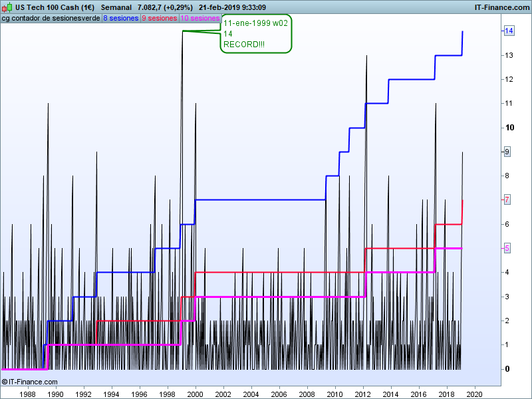Click the bold 10 on the price axis
The height and width of the screenshot is (399, 532).
click(x=508, y=128)
